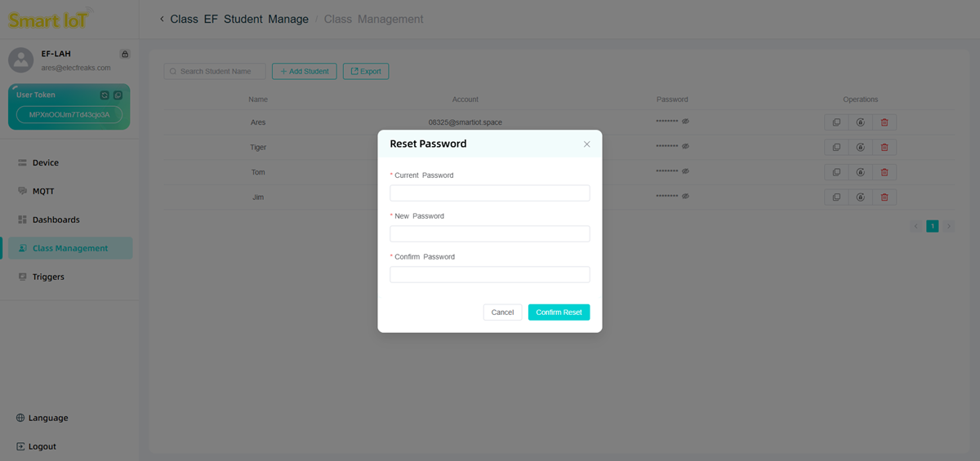
Task: Click the lock icon beside EF-LAH
Action: point(124,54)
